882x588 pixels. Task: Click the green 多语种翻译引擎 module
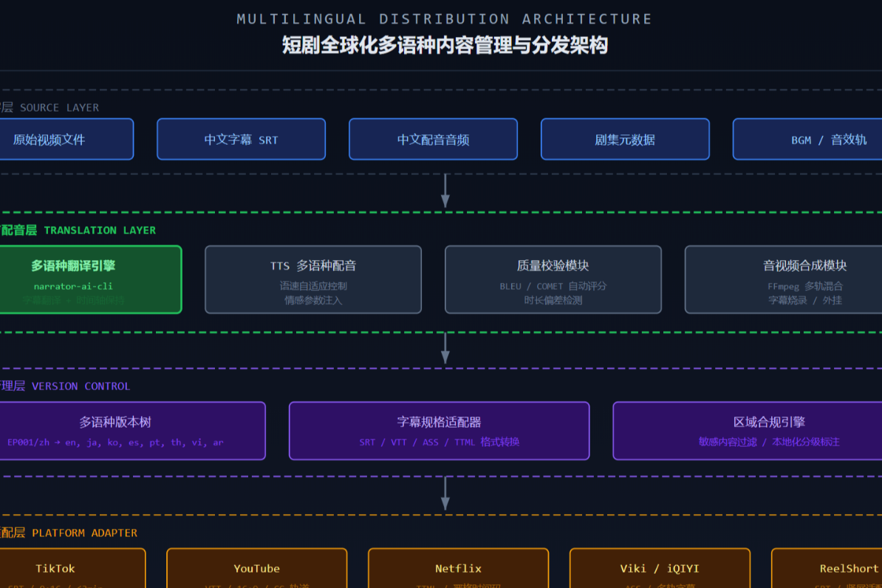[91, 280]
